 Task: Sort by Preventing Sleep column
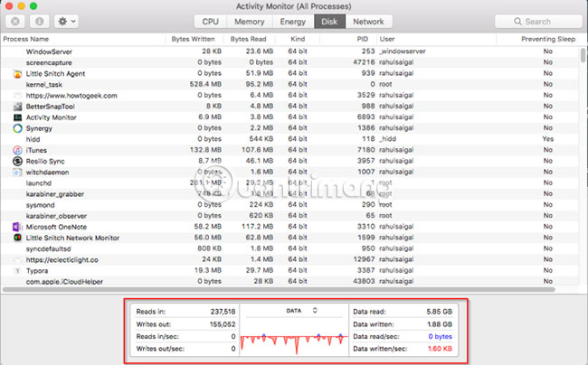[548, 39]
